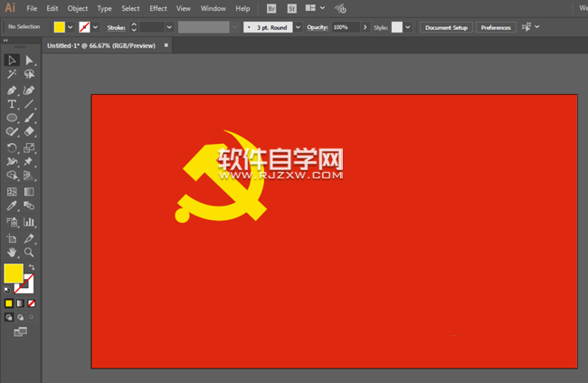Select the Perspective Grid tool
The width and height of the screenshot is (588, 383).
click(x=29, y=176)
